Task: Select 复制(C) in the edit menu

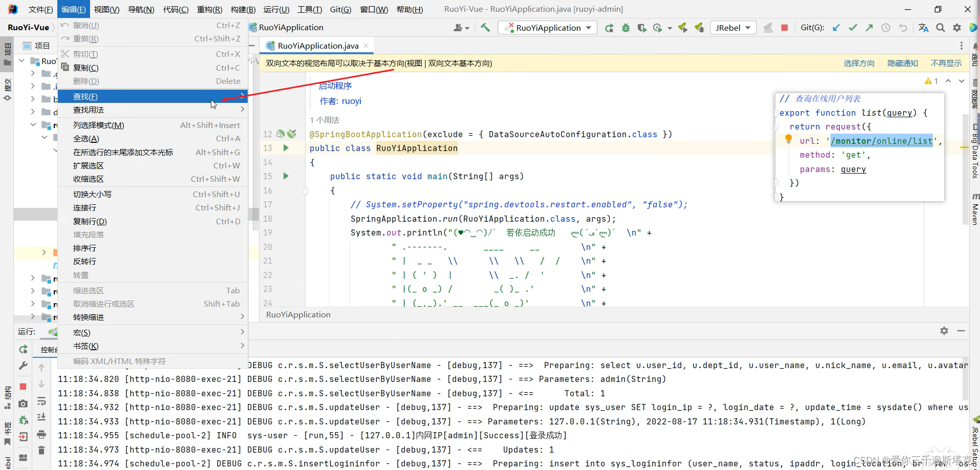Action: [153, 68]
